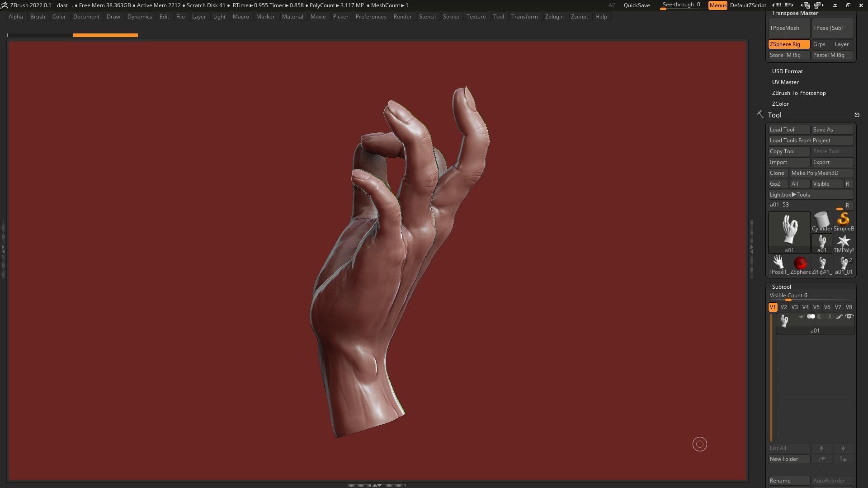Toggle the ZSphere Rig button
This screenshot has width=868, height=488.
(789, 44)
